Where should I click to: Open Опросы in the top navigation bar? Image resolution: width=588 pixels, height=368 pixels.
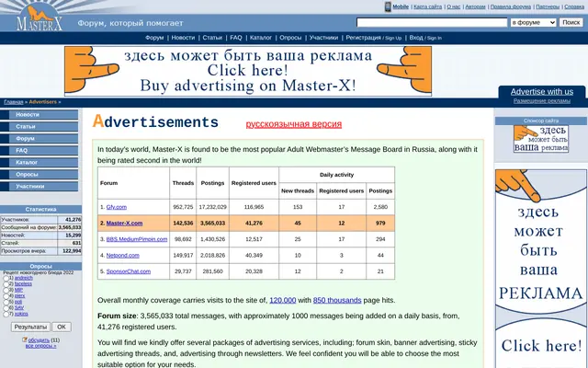click(290, 38)
